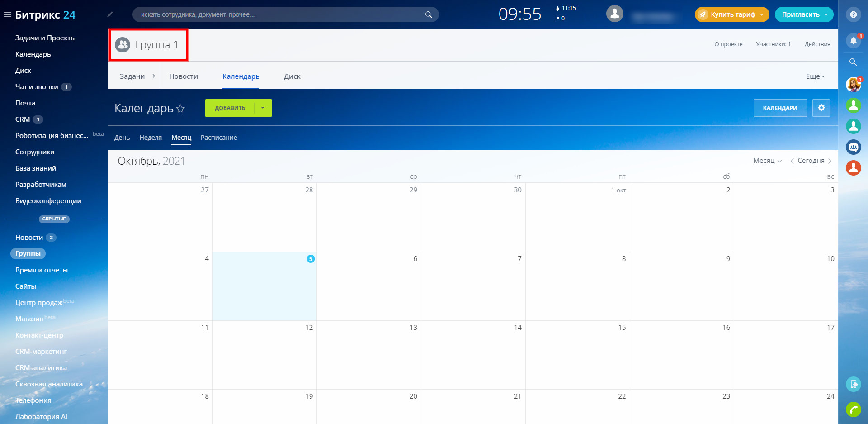Screen dimensions: 868x424
Task: Select the October 14 calendar cell
Action: [x=473, y=355]
